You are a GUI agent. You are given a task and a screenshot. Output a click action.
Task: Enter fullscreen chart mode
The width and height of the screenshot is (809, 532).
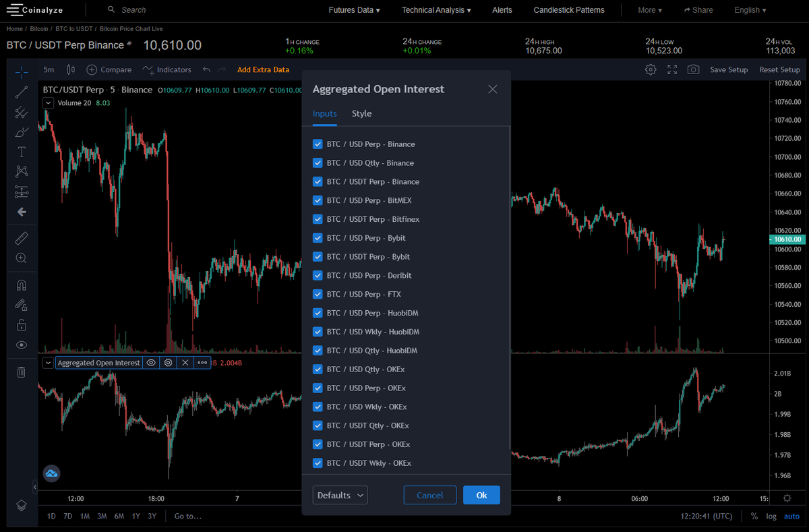[672, 69]
